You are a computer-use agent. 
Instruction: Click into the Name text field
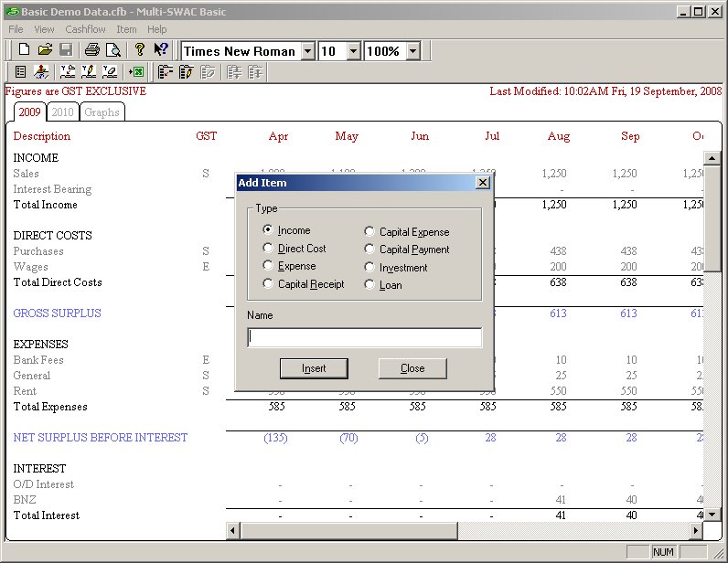[x=365, y=337]
